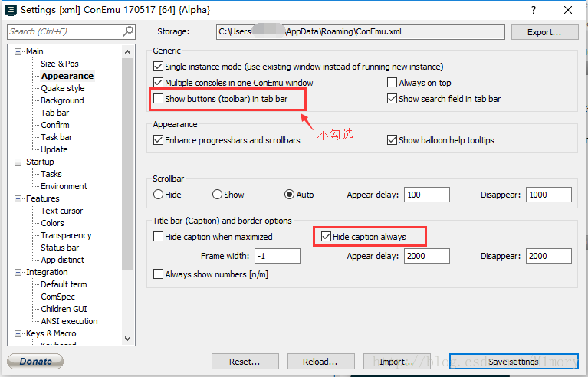Enable Hide caption when maximized
This screenshot has height=377, width=588.
tap(158, 237)
